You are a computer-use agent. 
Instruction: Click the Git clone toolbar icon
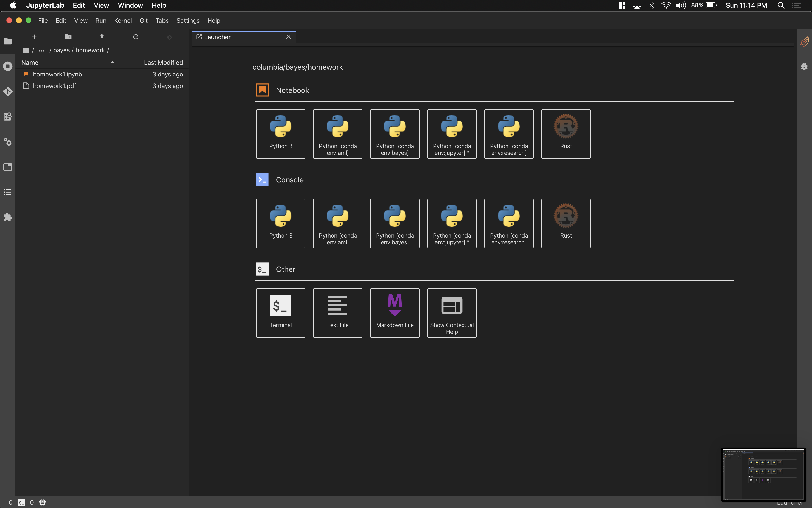(170, 37)
